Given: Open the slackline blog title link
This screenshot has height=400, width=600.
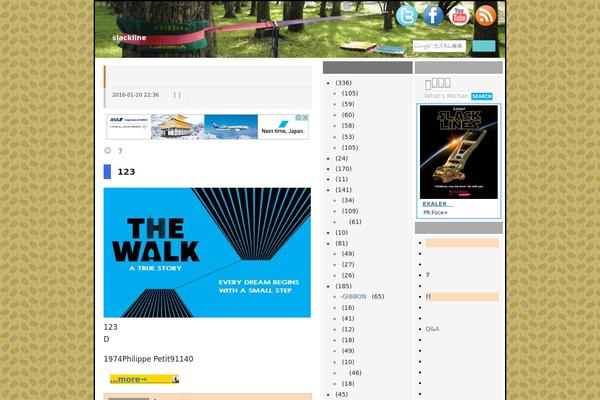Looking at the screenshot, I should [129, 38].
